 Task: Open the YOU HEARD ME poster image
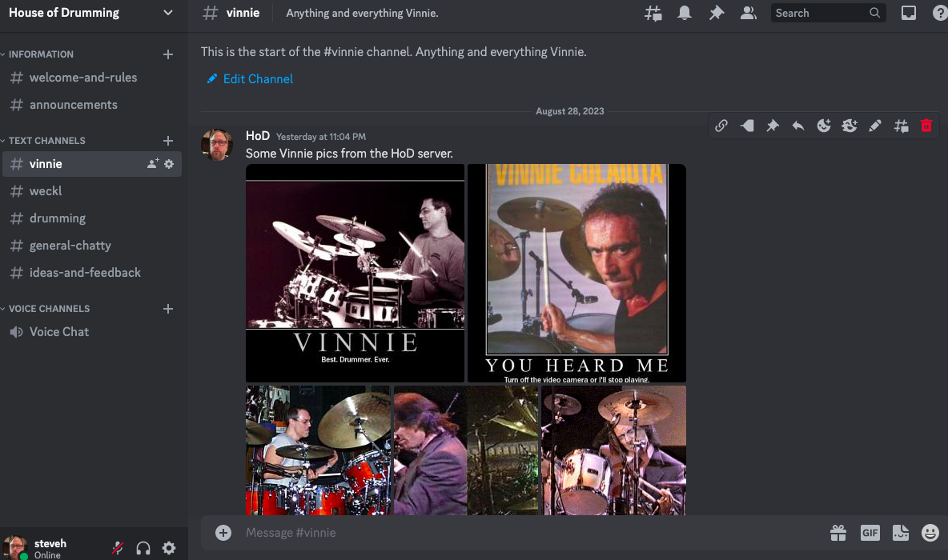576,273
